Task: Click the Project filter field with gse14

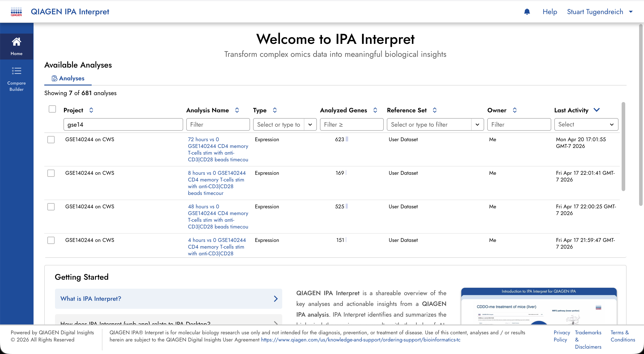Action: [123, 125]
